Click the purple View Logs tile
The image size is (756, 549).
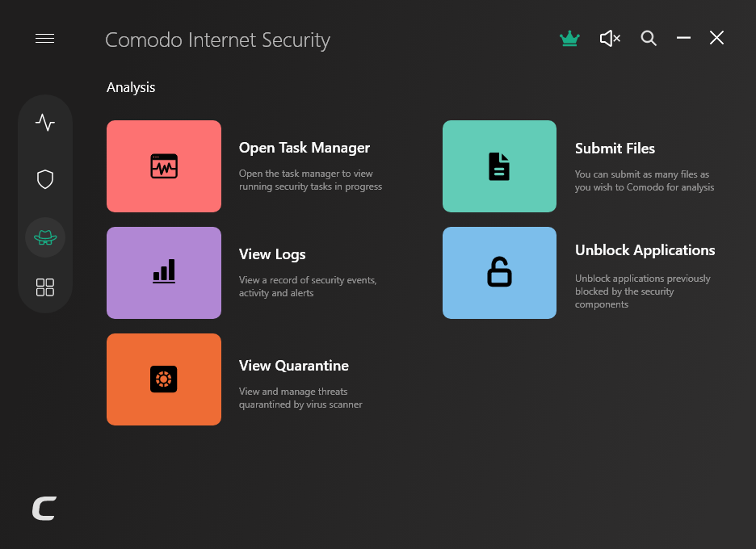click(x=164, y=273)
